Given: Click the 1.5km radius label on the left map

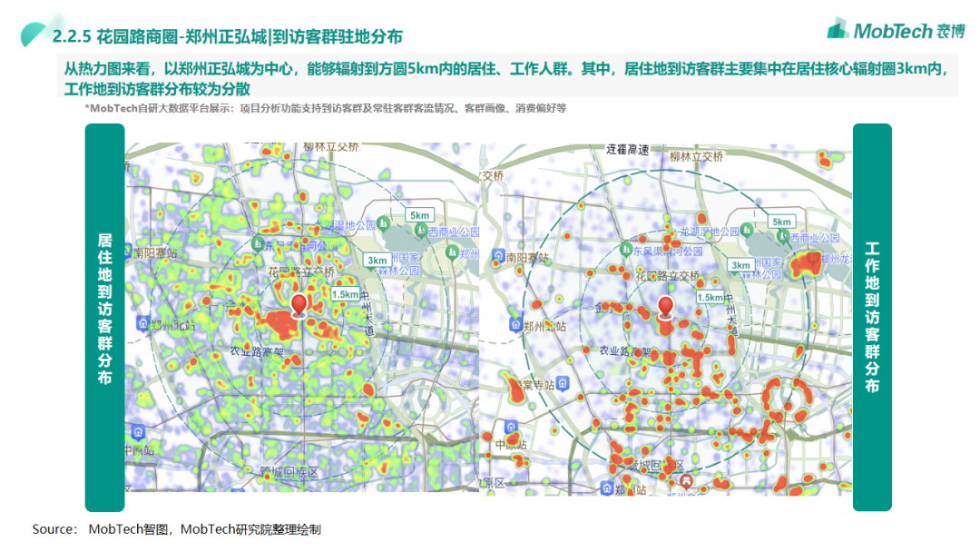Looking at the screenshot, I should (x=345, y=294).
